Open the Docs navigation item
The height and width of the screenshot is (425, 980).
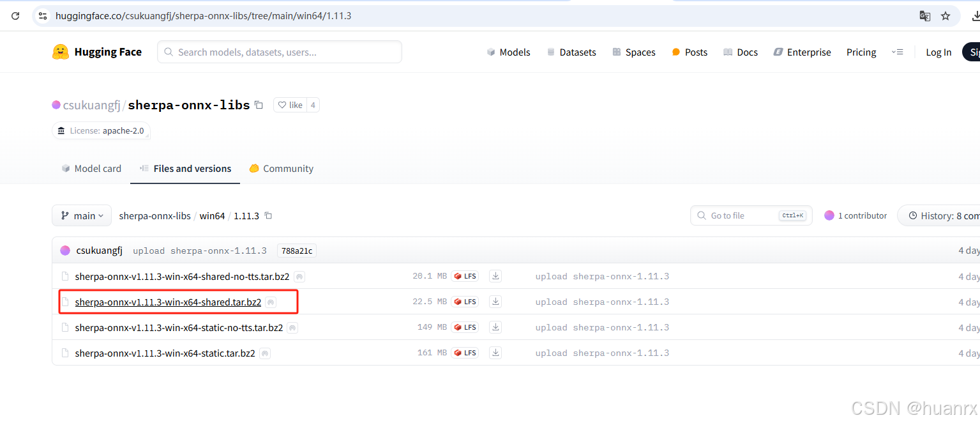pos(741,52)
